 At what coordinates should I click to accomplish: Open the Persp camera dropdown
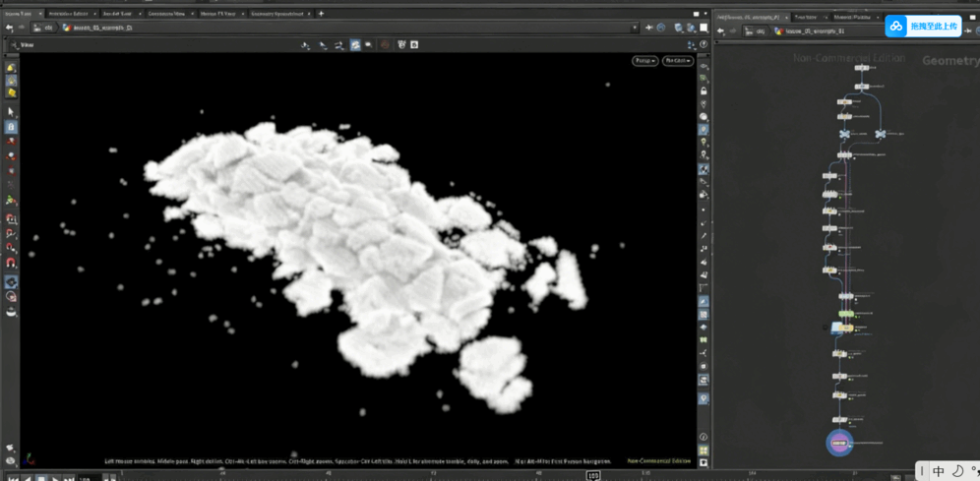point(644,61)
